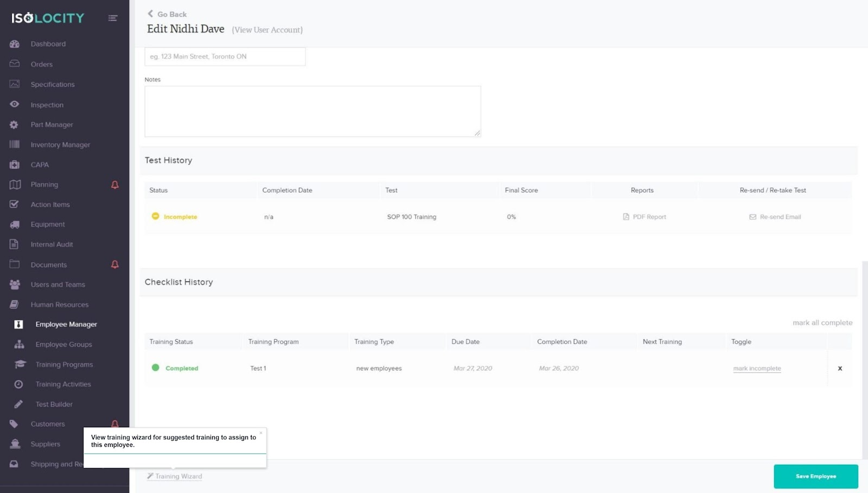Click the Internal Audit document icon
This screenshot has height=493, width=868.
pos(15,244)
